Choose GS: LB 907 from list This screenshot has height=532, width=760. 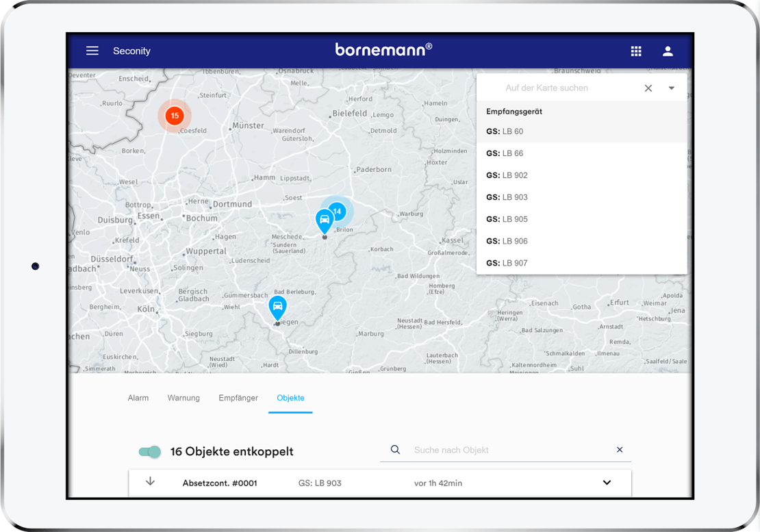coord(581,263)
